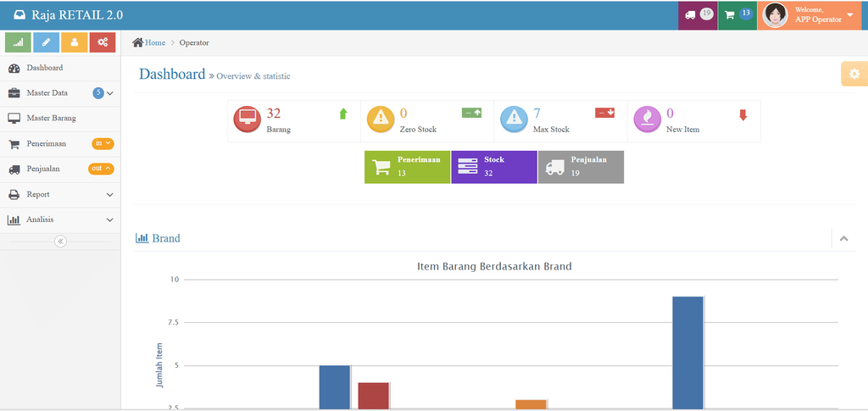Click the blue Max Stock warning icon

pos(514,119)
